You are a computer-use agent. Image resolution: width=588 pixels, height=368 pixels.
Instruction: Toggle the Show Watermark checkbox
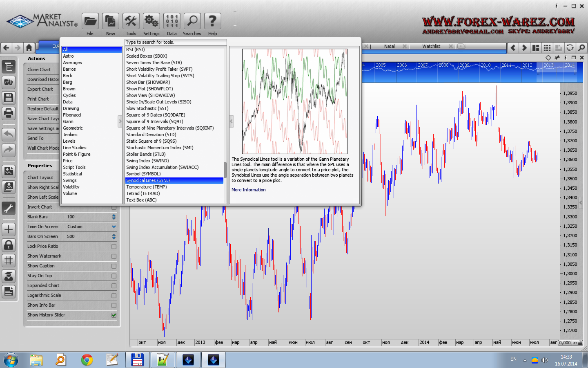pos(114,256)
